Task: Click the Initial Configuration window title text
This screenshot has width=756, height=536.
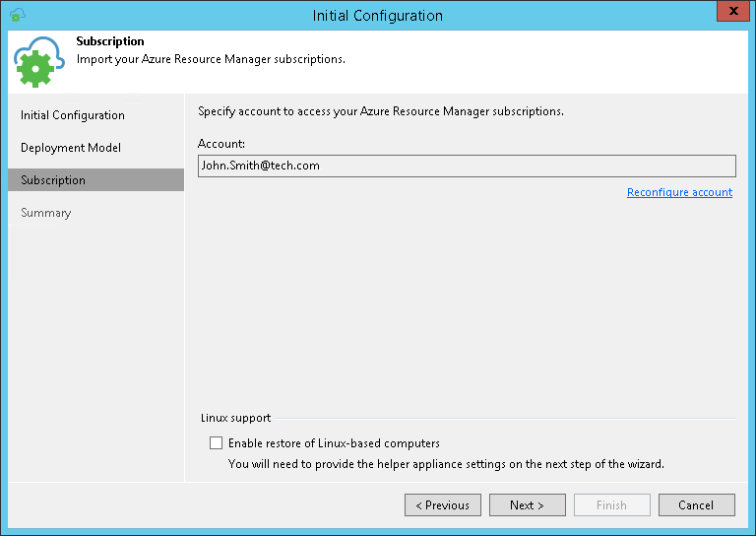Action: [x=377, y=15]
